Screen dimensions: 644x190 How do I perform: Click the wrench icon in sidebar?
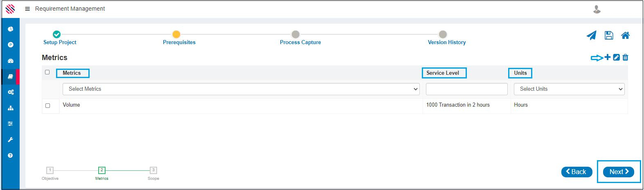pos(11,140)
